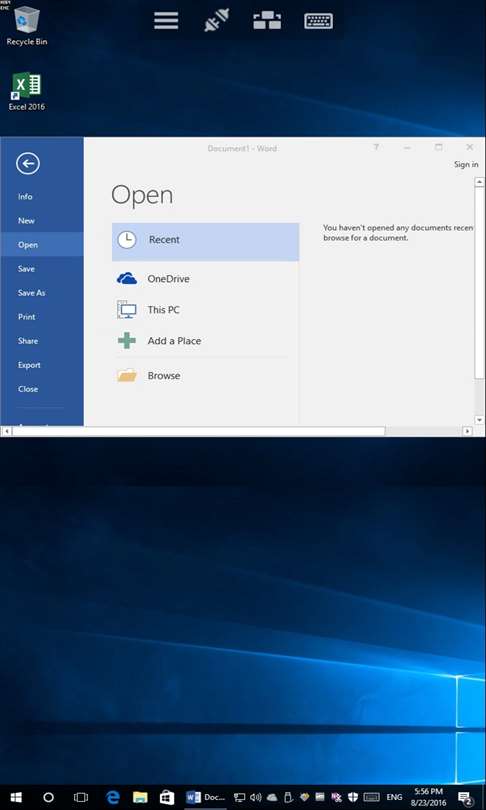
Task: Click the horizontal scrollbar thumb
Action: coord(198,431)
